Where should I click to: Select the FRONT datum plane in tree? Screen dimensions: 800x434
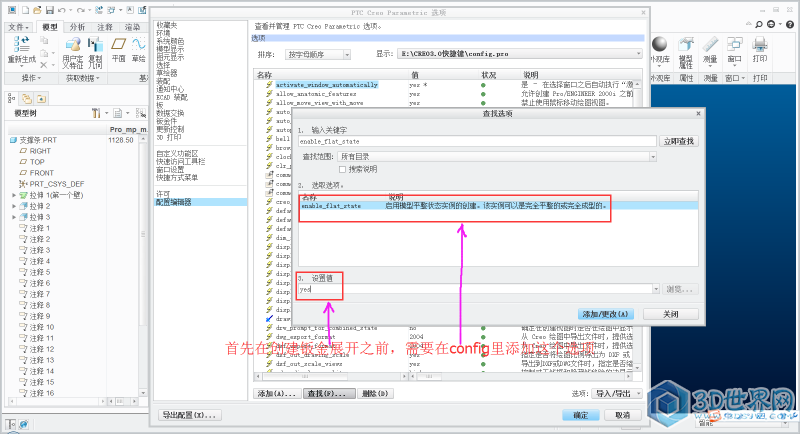point(41,173)
